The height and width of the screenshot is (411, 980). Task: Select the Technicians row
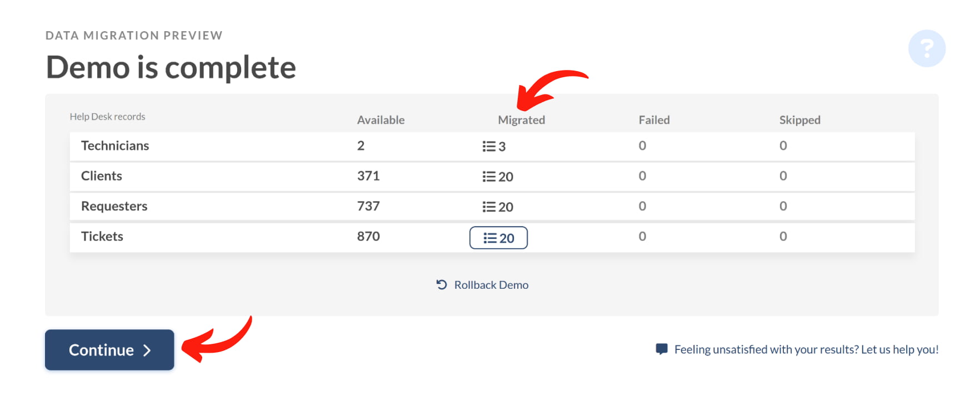492,146
